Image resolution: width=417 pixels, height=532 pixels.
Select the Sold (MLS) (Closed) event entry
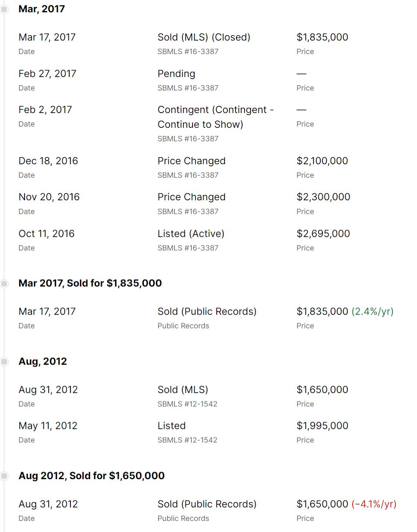pos(204,37)
